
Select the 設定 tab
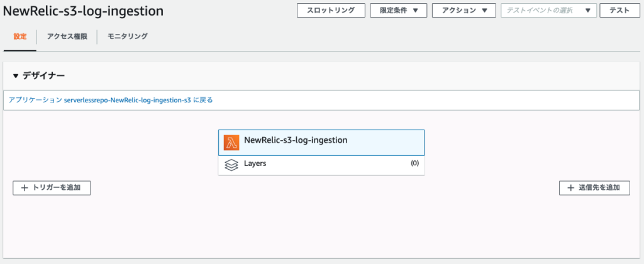point(19,36)
